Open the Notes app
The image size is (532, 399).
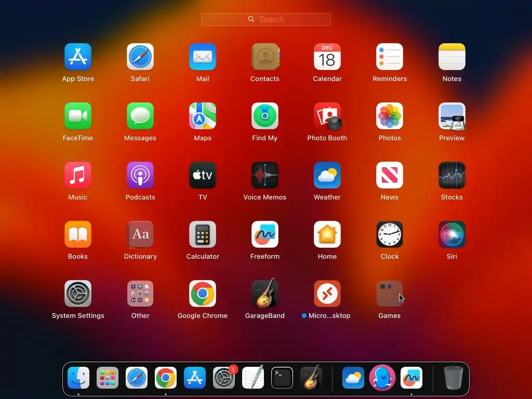point(452,57)
